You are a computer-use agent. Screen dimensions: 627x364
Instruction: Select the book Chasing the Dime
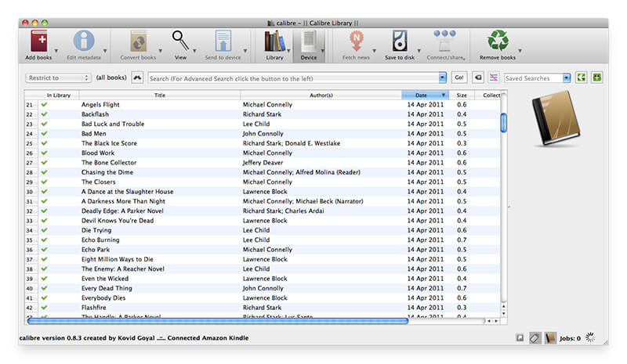(262, 172)
